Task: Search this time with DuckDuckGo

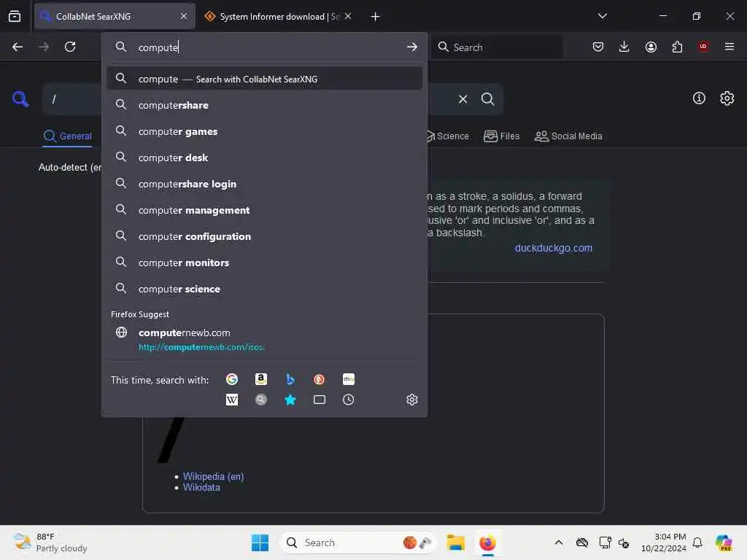Action: [320, 379]
